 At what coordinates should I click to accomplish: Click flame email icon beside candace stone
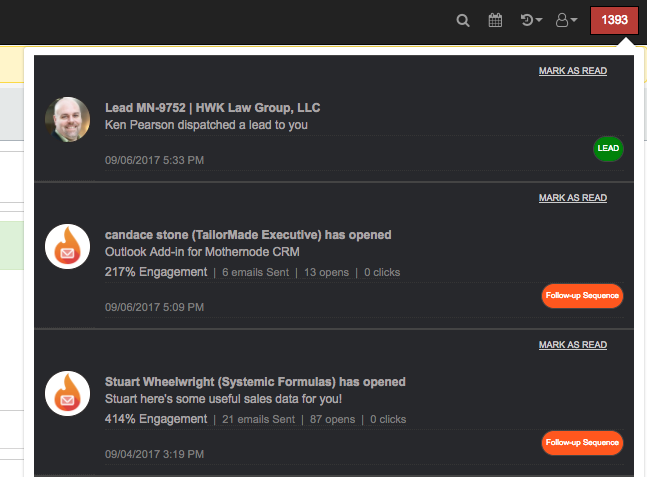67,247
